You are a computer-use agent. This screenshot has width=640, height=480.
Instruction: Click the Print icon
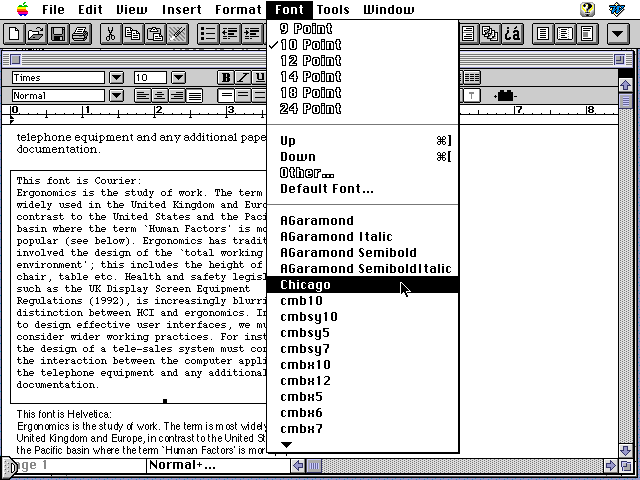click(80, 33)
